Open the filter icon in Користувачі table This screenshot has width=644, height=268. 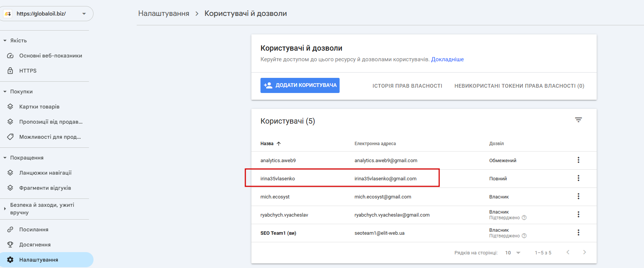click(x=578, y=120)
